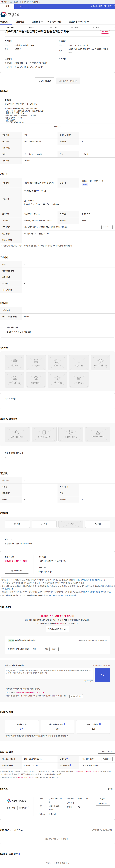Screen dimensions: 115x868
Task: Click the 서류 screening method box
Action: 17,524
